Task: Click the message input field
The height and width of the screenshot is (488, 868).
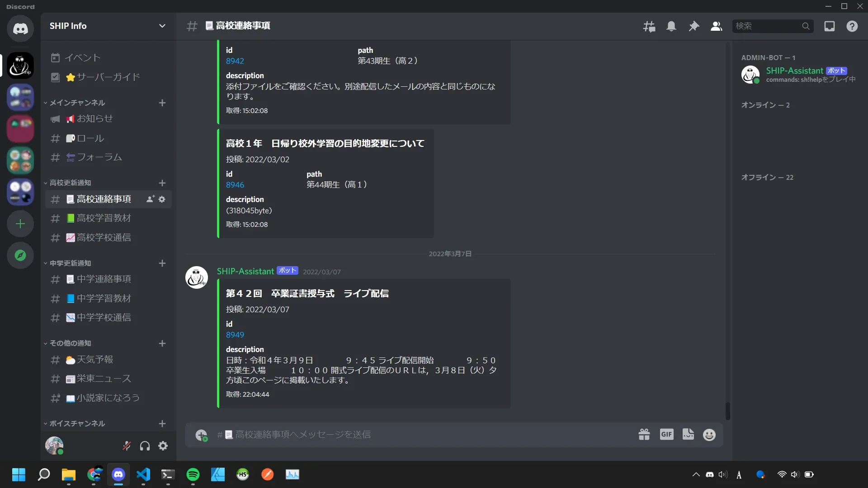Action: (407, 434)
